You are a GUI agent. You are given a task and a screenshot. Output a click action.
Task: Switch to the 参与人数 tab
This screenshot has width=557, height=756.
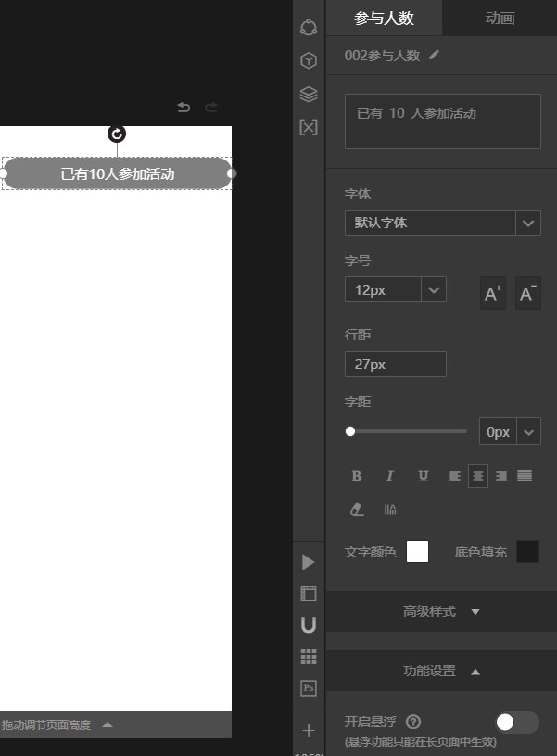tap(384, 18)
